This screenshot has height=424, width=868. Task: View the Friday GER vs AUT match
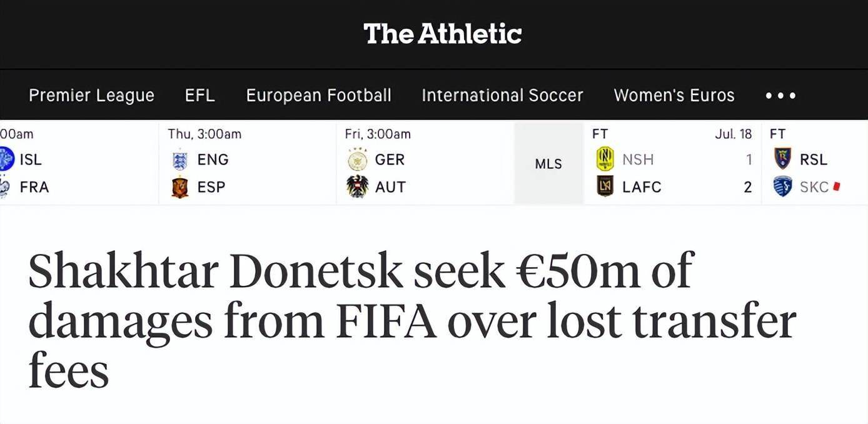coord(425,163)
